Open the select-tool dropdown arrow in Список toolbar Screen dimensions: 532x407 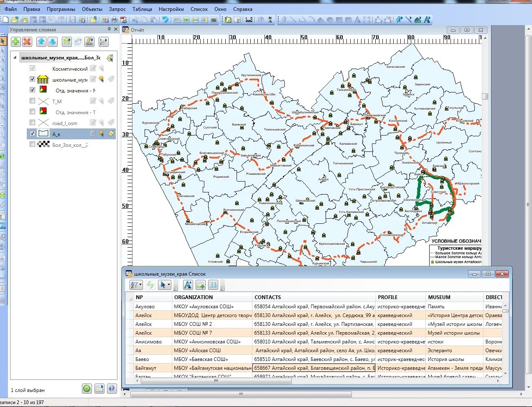(169, 285)
